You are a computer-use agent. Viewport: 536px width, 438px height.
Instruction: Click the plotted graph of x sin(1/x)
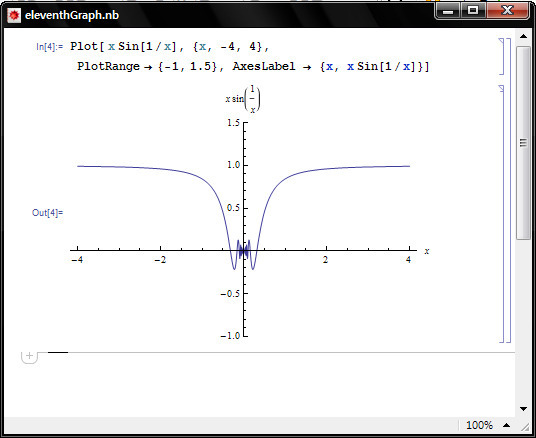point(243,217)
